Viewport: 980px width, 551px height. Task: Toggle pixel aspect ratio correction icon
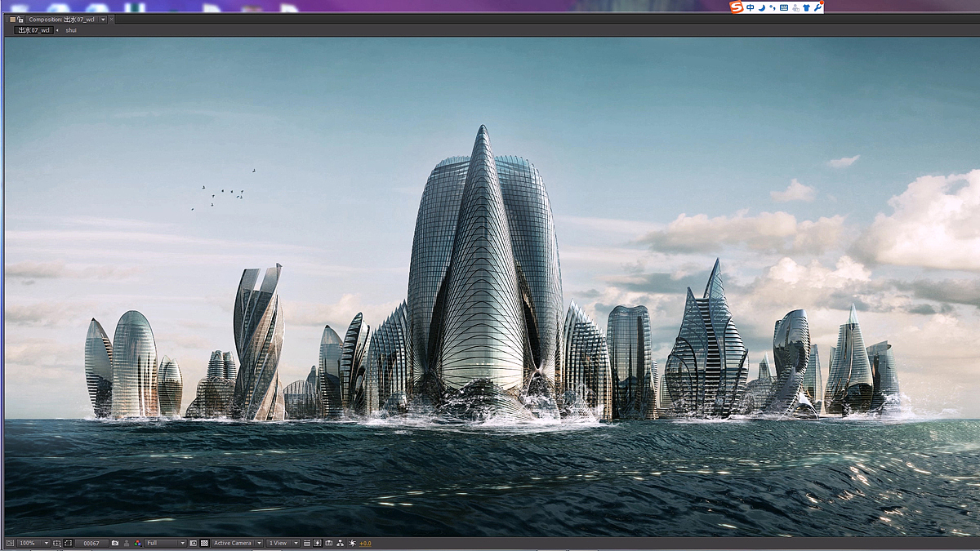click(306, 543)
